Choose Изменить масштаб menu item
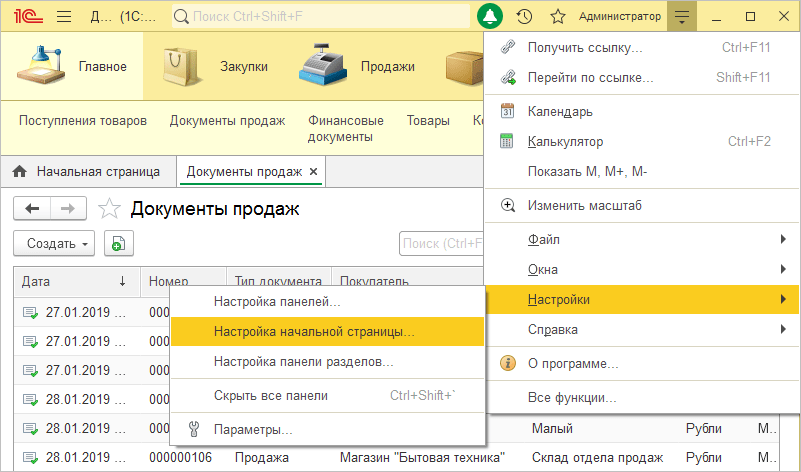The width and height of the screenshot is (801, 472). pos(642,205)
